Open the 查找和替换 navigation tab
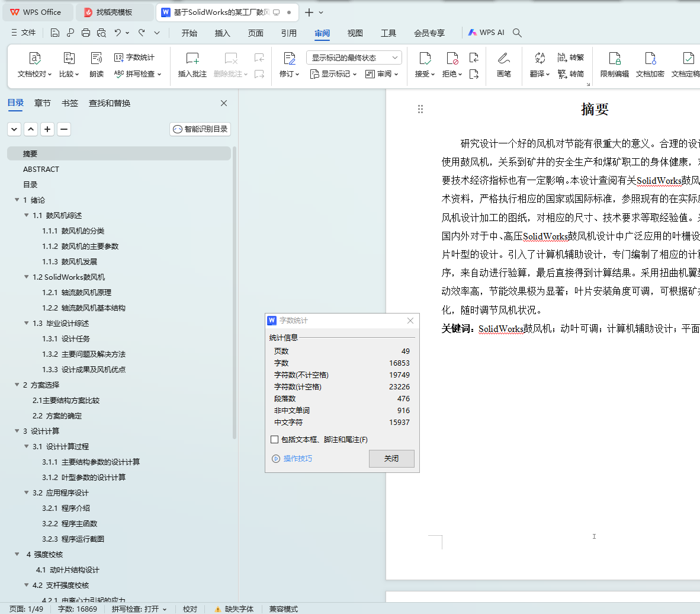The width and height of the screenshot is (700, 614). tap(110, 103)
